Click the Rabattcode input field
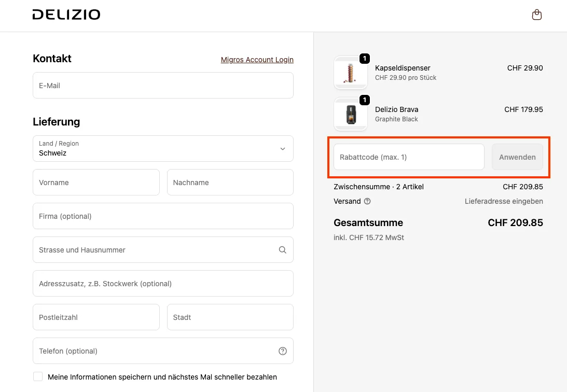The image size is (567, 392). [409, 157]
